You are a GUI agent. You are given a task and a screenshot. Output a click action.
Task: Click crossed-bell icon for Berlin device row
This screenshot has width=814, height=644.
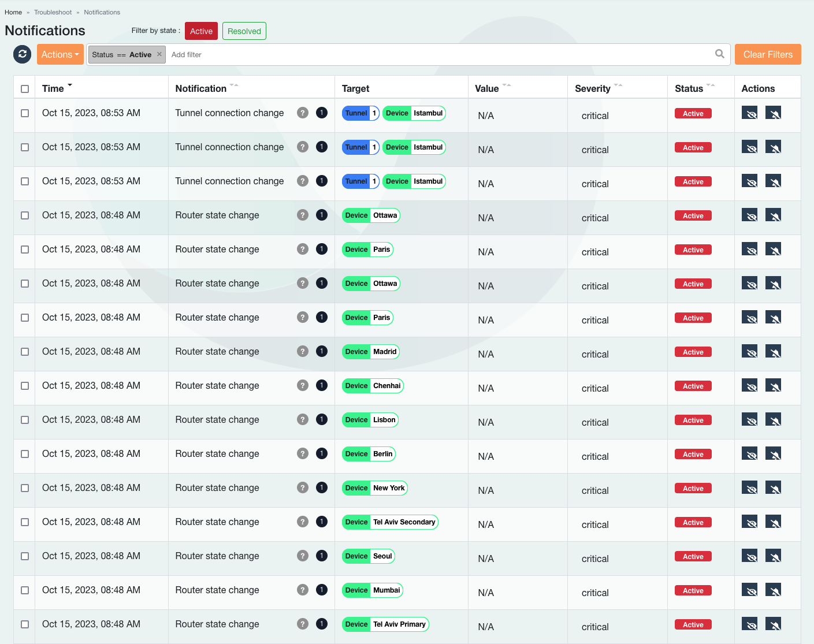[773, 454]
